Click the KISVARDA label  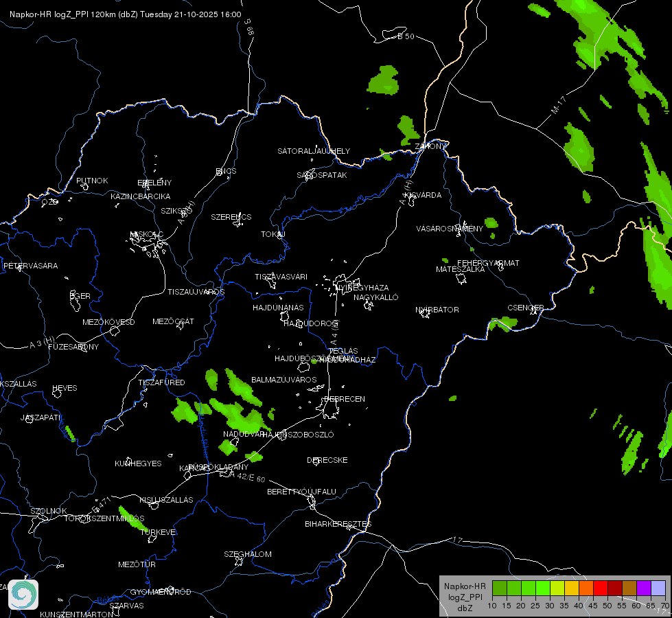(424, 195)
